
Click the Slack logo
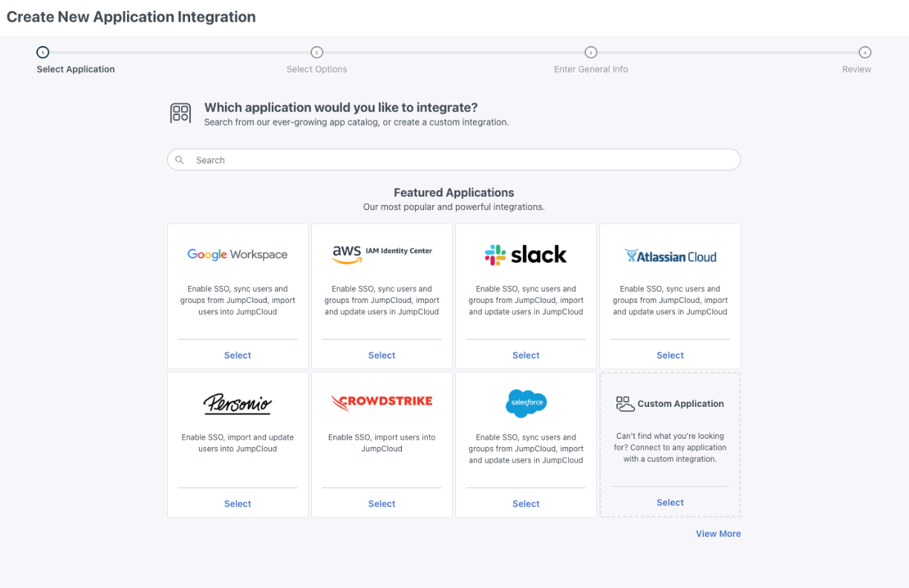point(526,255)
